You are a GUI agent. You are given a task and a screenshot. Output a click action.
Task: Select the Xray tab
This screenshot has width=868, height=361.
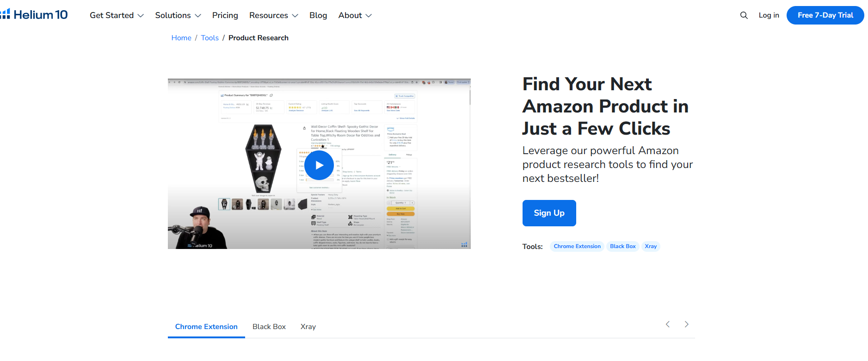coord(308,327)
